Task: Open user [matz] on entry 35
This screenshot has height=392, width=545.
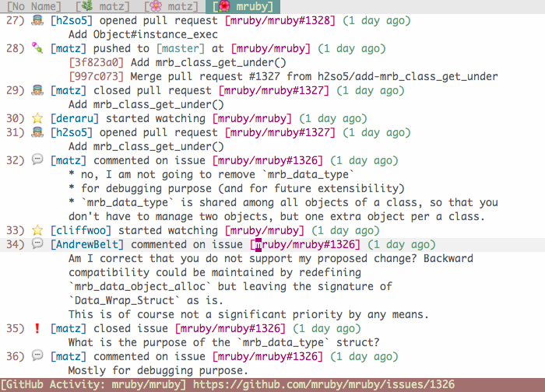Action: pos(69,328)
